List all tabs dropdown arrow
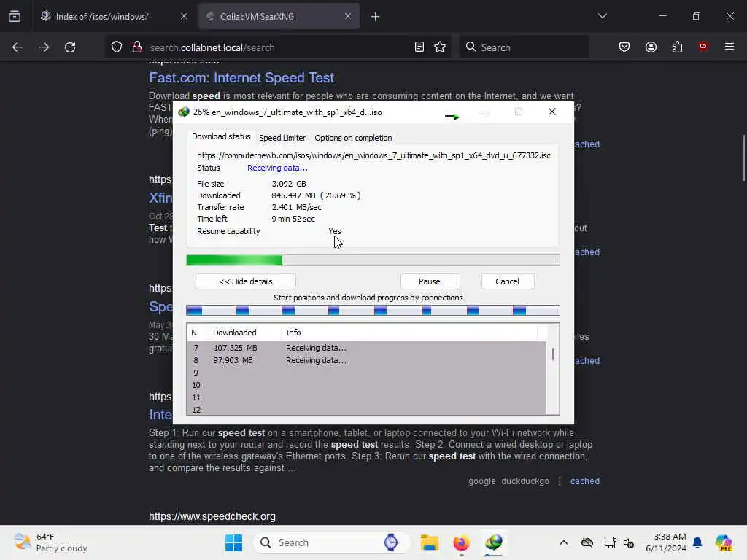Screen dimensions: 747x560 602,16
